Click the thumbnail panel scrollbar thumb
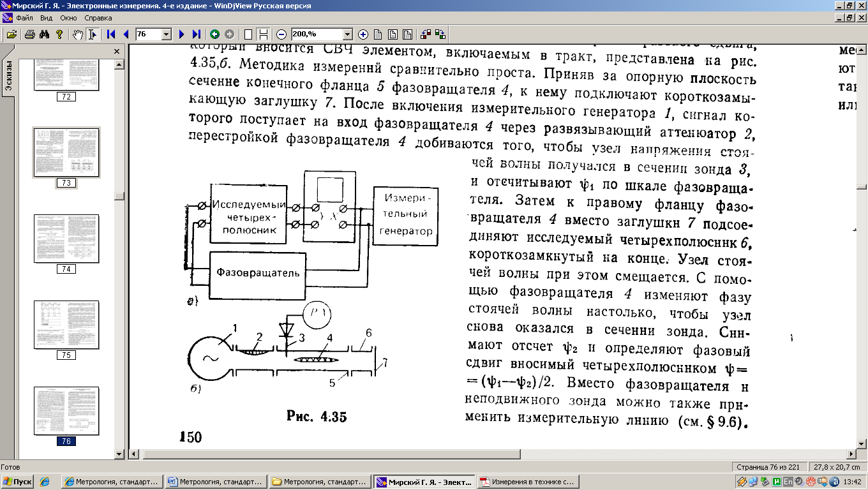 119,197
